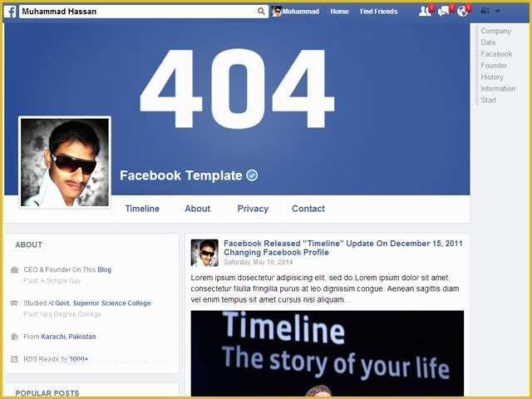Expand the account dropdown arrow
The width and height of the screenshot is (532, 399).
[x=498, y=11]
